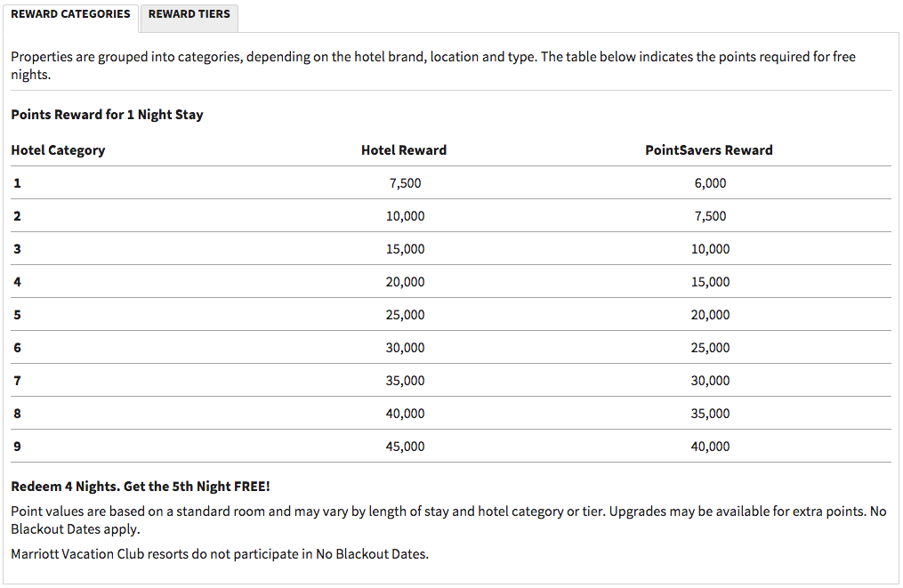903x588 pixels.
Task: Select category 2 Hotel Reward value 10,000
Action: tap(405, 216)
